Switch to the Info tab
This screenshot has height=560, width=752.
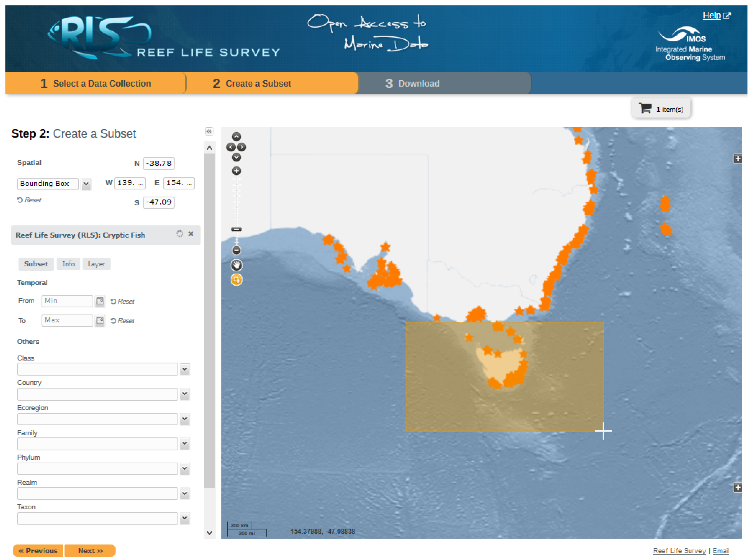68,264
